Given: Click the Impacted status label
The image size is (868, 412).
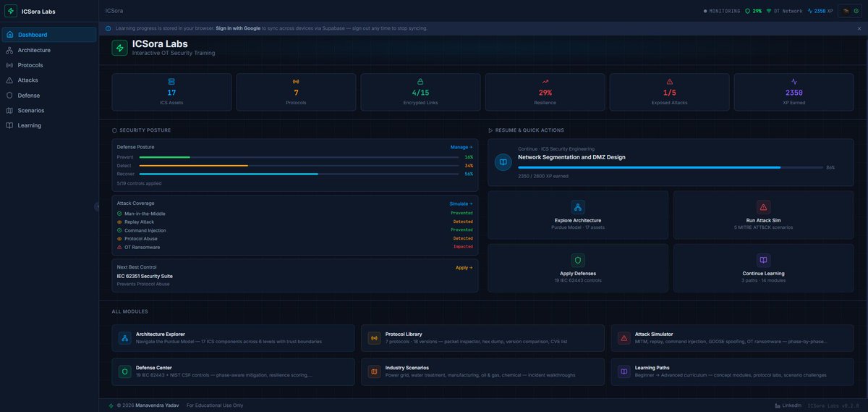Looking at the screenshot, I should click(x=463, y=247).
